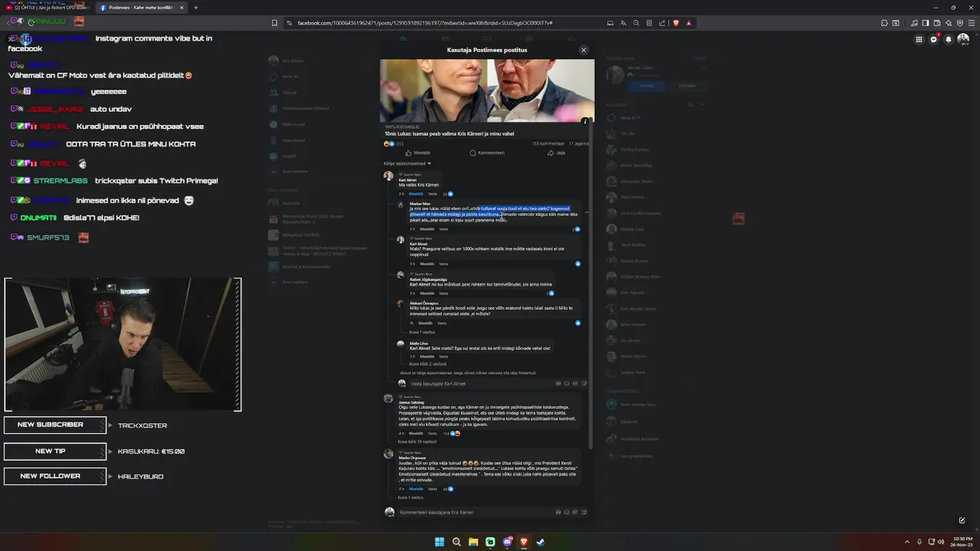
Task: Click the taskbar clock showing 10:30 PM
Action: (x=961, y=542)
